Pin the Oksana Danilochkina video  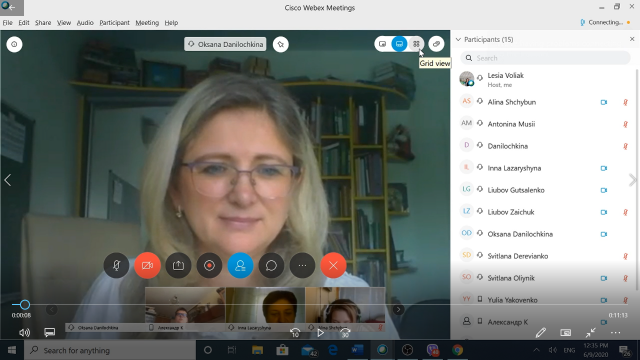coord(280,44)
